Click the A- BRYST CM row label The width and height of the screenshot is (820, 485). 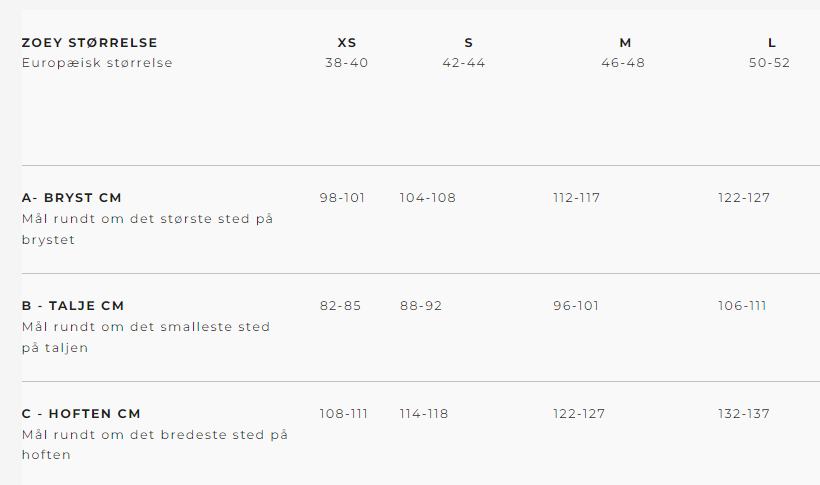pos(71,198)
